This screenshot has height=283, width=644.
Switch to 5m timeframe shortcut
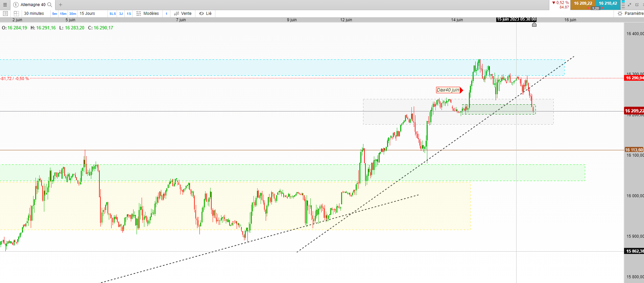(x=54, y=14)
